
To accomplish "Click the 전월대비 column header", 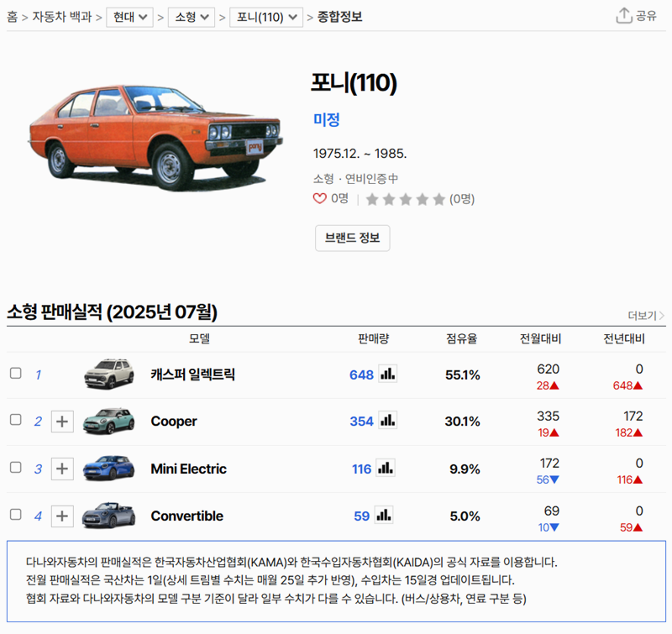I will coord(540,339).
